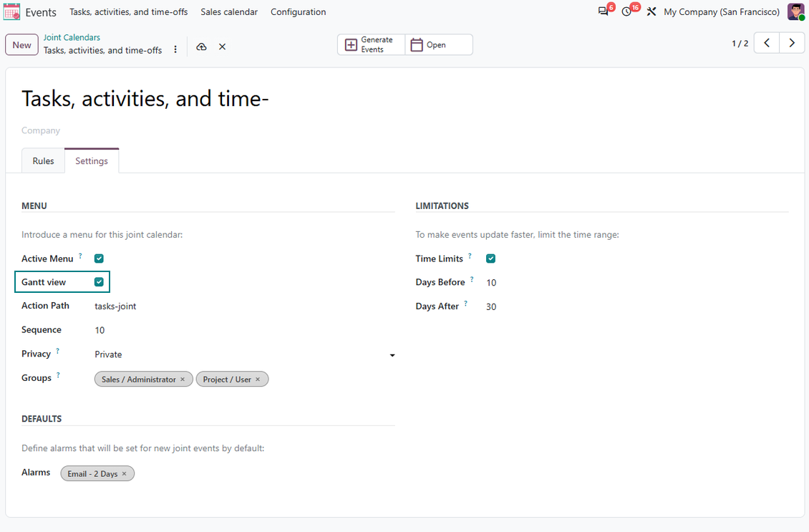Edit the Days After value
The width and height of the screenshot is (809, 532).
coord(637,307)
